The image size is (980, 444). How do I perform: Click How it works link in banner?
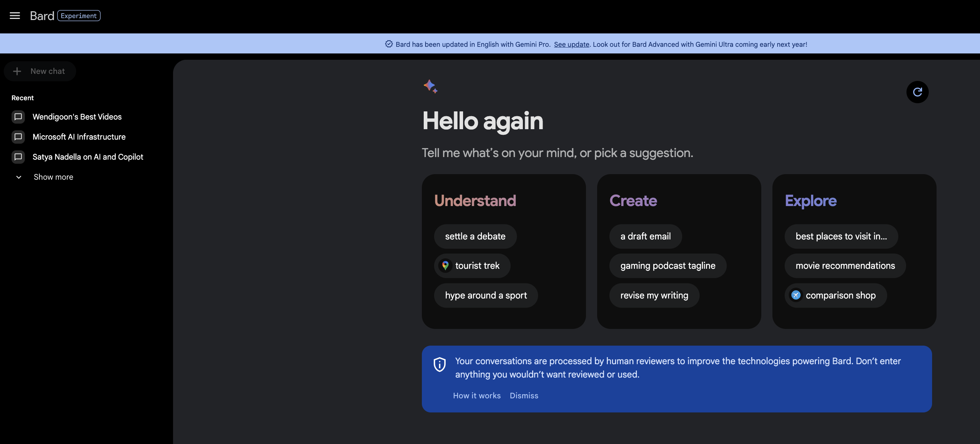[477, 395]
